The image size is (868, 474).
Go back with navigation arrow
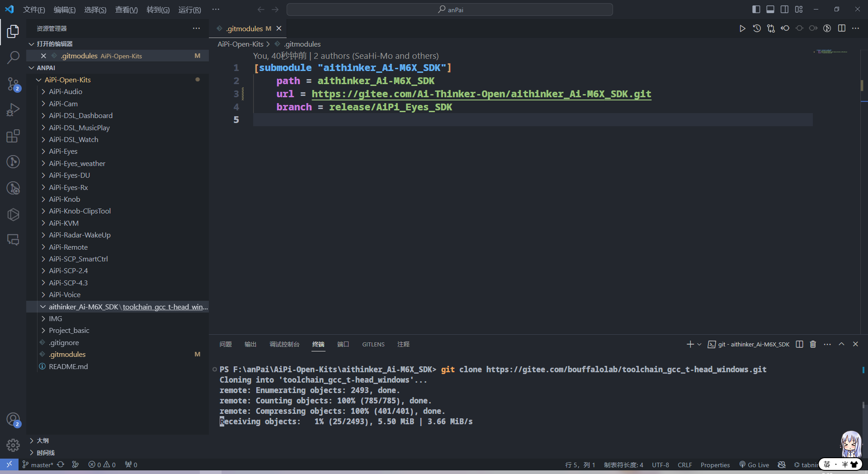coord(261,9)
